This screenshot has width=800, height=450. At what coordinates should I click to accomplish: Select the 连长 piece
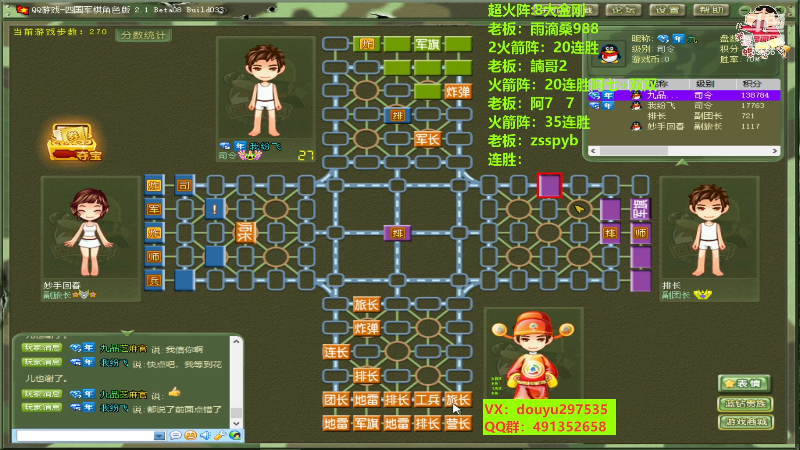(336, 352)
